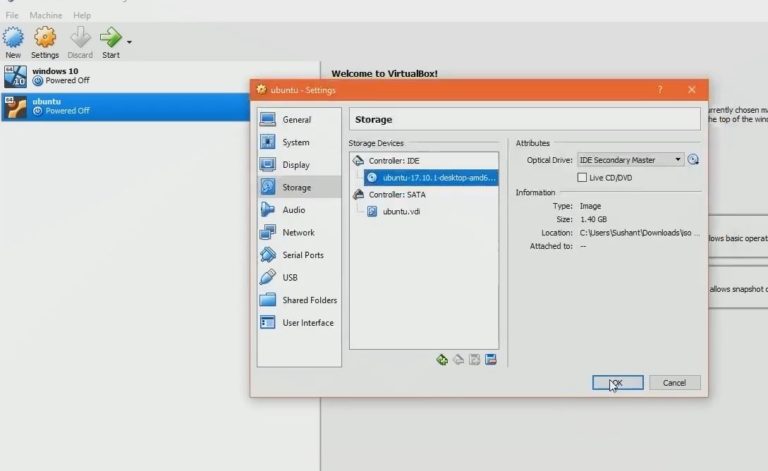Screen dimensions: 768x471
Task: Start the selected machine with the green arrow
Action: (x=111, y=42)
